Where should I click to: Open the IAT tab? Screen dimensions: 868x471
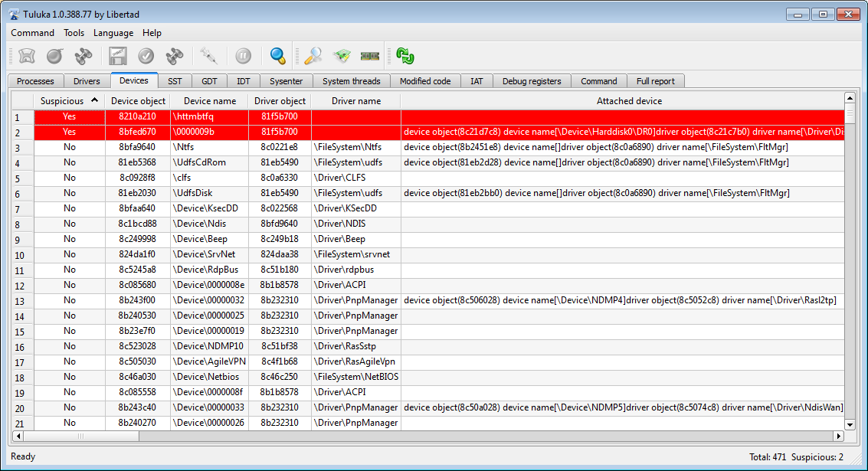477,81
